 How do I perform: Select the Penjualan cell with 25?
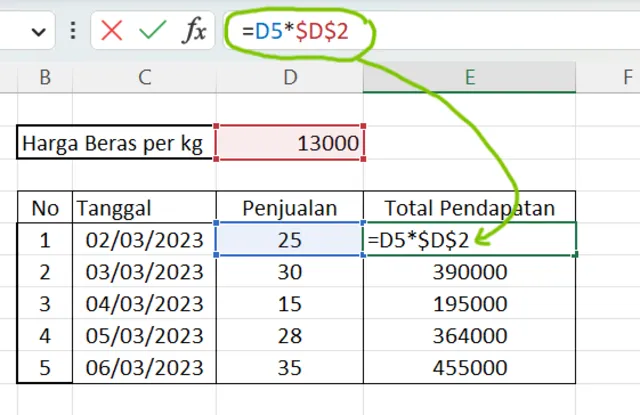[x=290, y=240]
